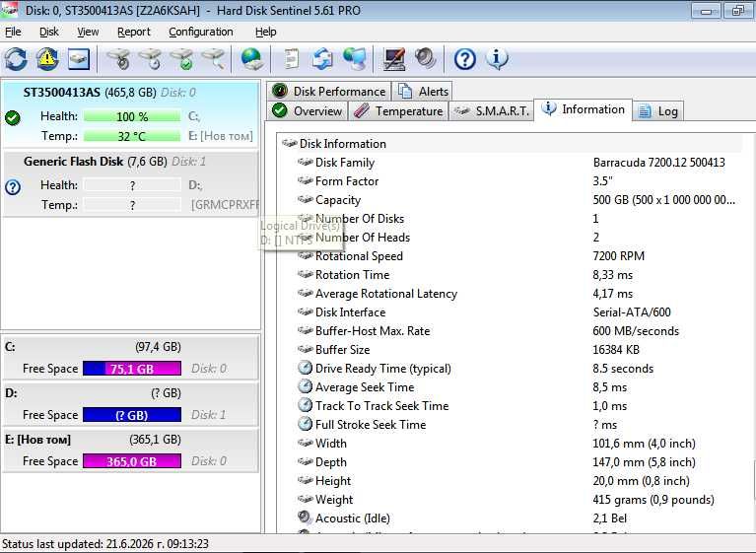Switch to the Disk Performance tab
The height and width of the screenshot is (553, 756).
pos(329,91)
